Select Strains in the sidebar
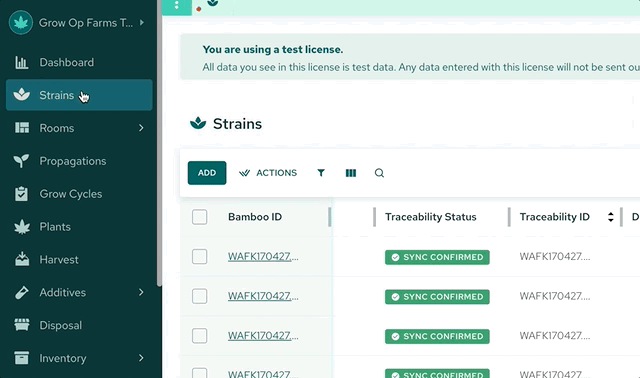Image resolution: width=640 pixels, height=378 pixels. (79, 95)
